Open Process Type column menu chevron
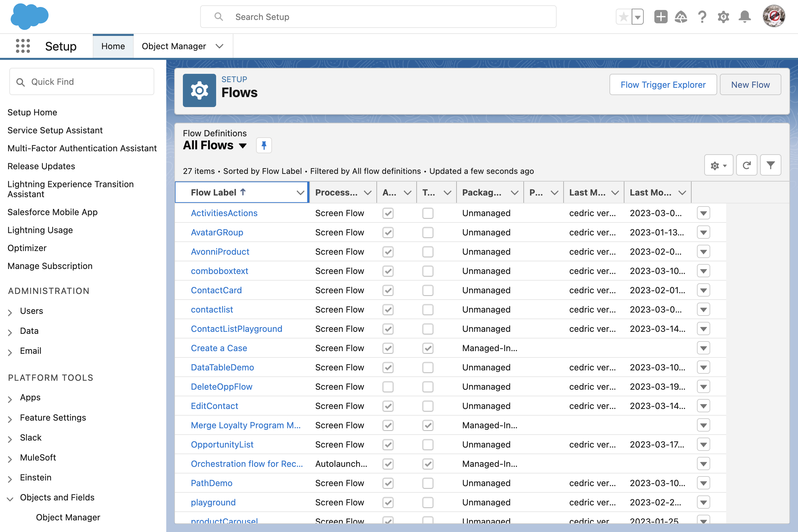The image size is (798, 532). pos(367,193)
